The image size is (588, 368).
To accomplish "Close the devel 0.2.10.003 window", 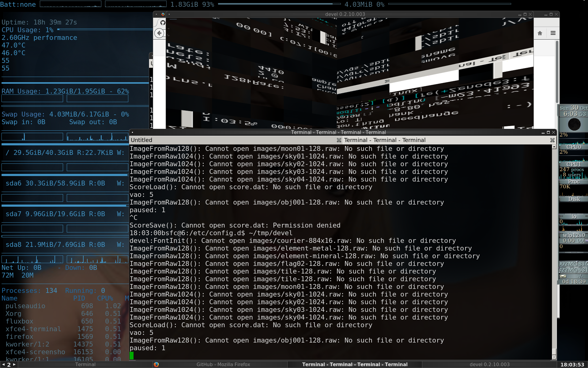I will [530, 14].
